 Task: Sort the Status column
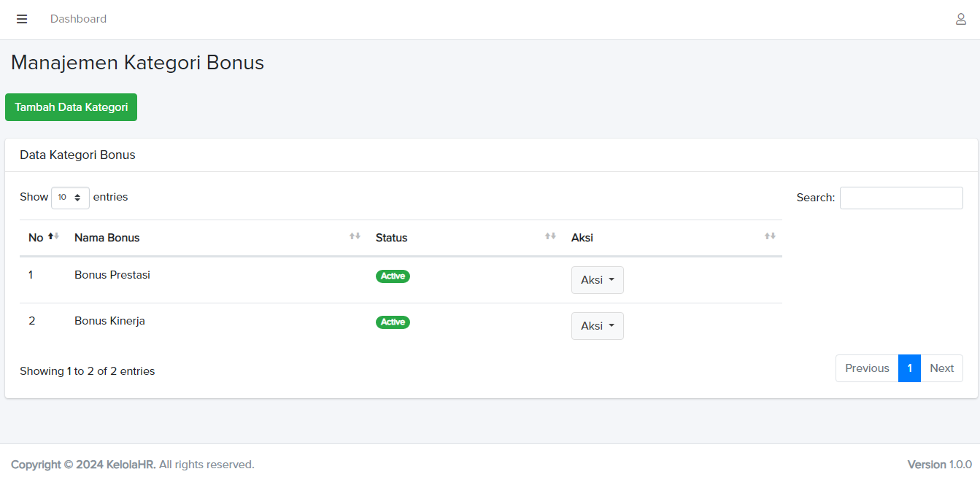550,235
